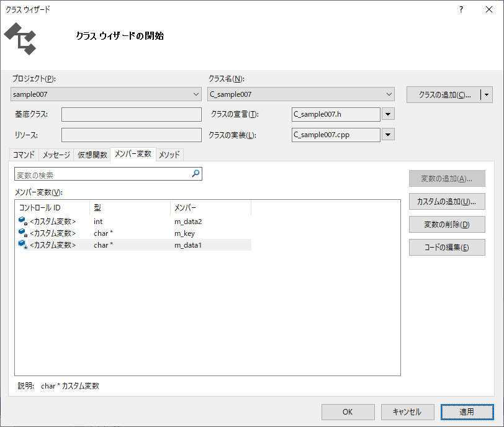Click the m_data2 variable icon
Screen dimensions: 504x427
click(23, 221)
